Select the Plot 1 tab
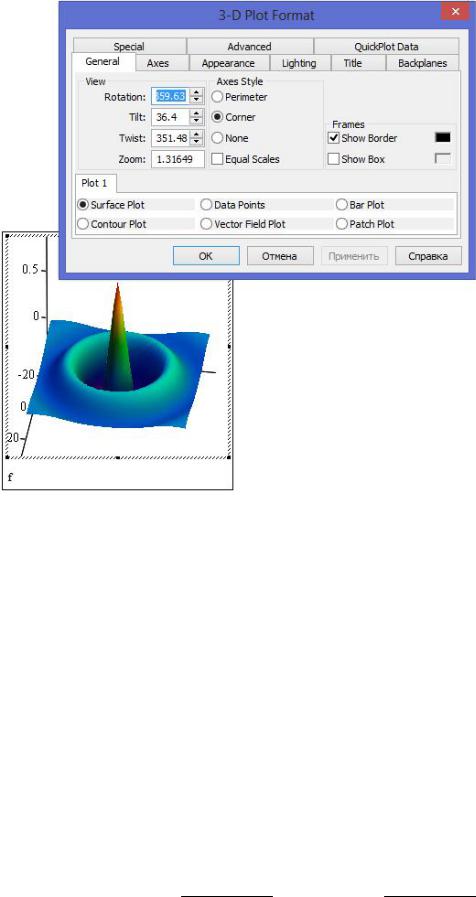The image size is (476, 897). 94,184
